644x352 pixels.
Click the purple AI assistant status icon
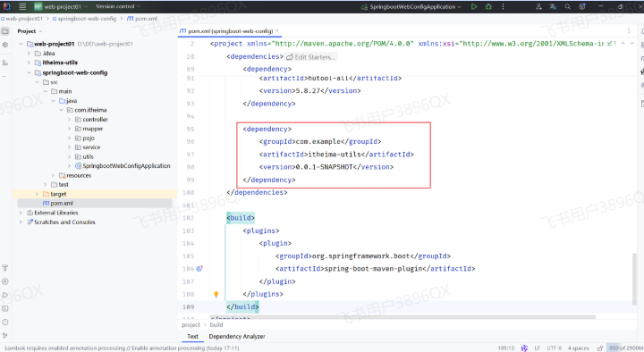(x=524, y=348)
